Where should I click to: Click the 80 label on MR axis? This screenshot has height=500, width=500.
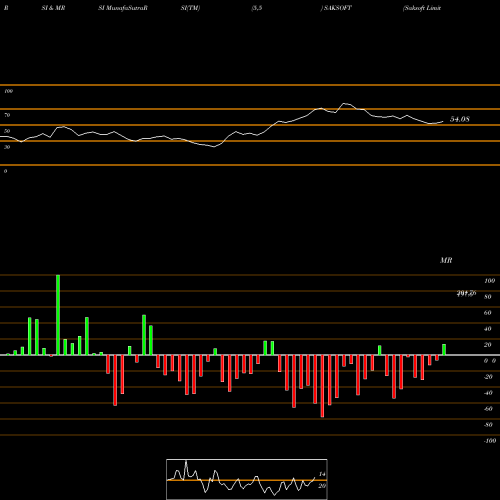pyautogui.click(x=488, y=297)
